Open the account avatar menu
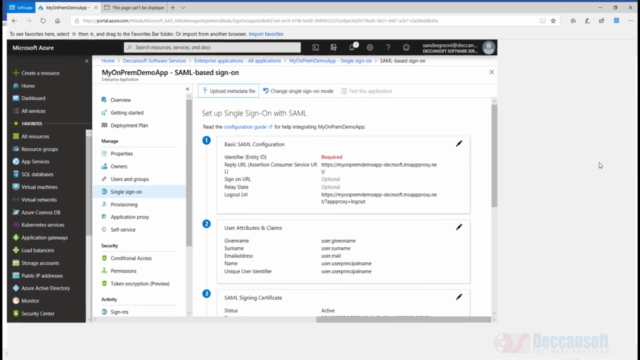This screenshot has height=360, width=640. pos(489,47)
